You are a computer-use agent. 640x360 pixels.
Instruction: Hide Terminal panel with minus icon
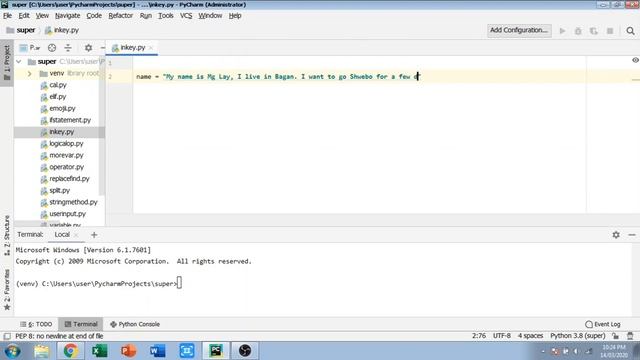pyautogui.click(x=632, y=235)
